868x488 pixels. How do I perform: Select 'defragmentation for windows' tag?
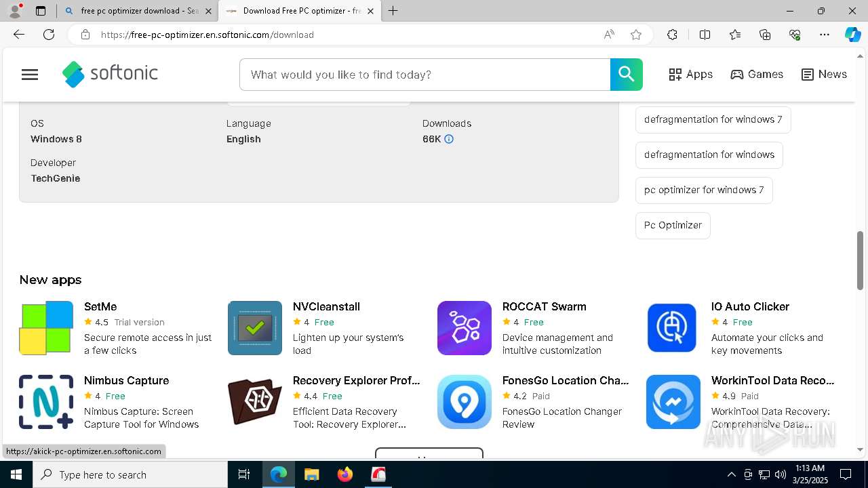[709, 155]
